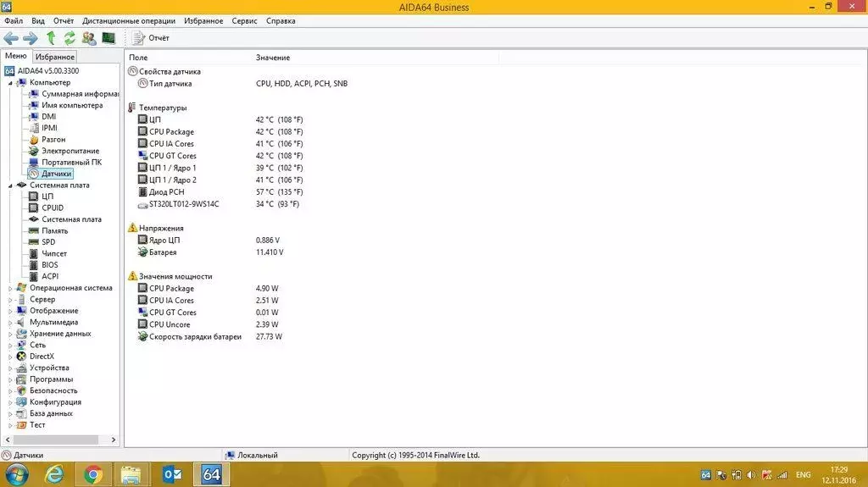Screen dimensions: 868x487
Task: Click the Отчёт report toolbar button
Action: 151,37
